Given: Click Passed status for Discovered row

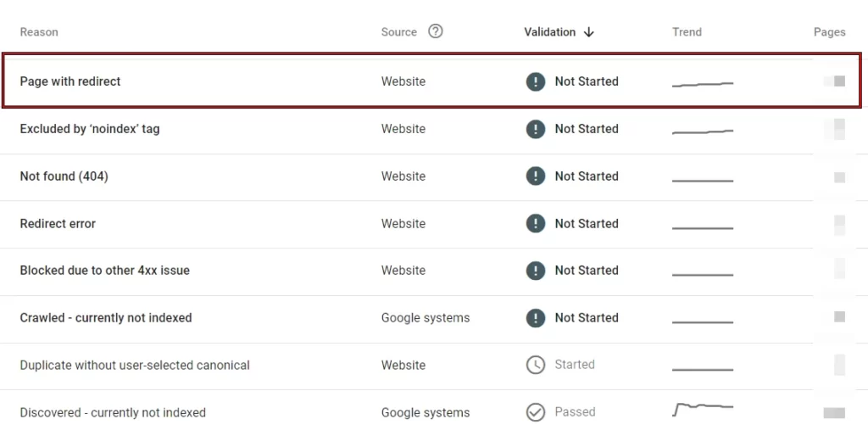Looking at the screenshot, I should click(576, 412).
